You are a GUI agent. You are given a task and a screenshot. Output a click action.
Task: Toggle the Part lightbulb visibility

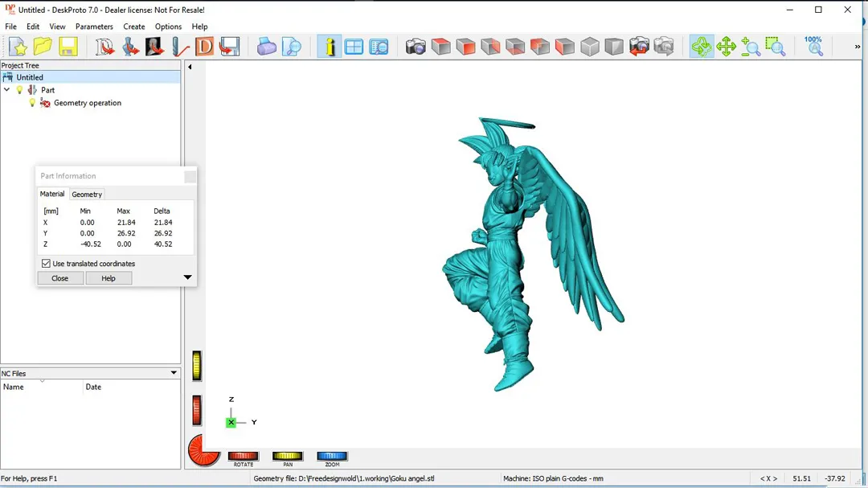pos(19,90)
